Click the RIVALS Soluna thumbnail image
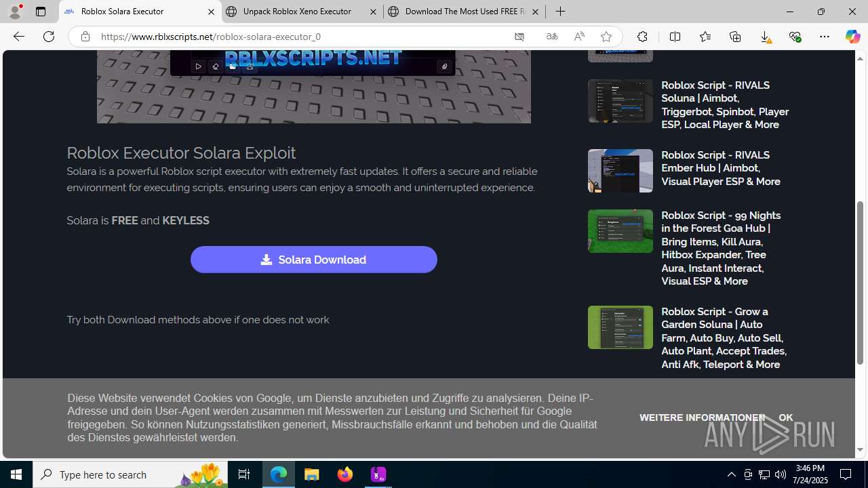 [620, 101]
